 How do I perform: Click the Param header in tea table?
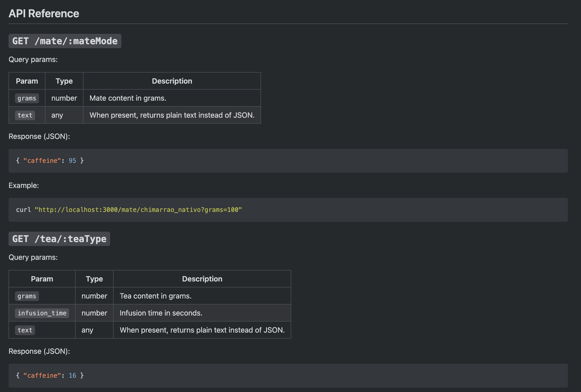point(42,279)
